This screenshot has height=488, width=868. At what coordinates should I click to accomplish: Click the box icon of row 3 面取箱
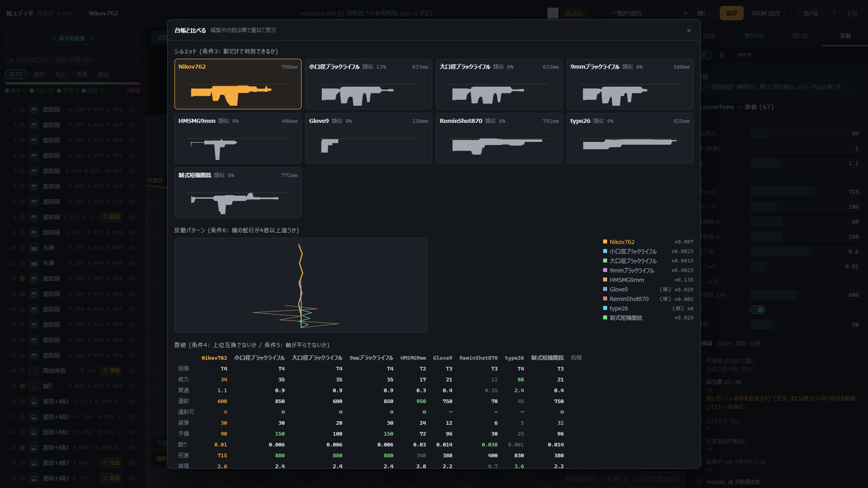(33, 140)
